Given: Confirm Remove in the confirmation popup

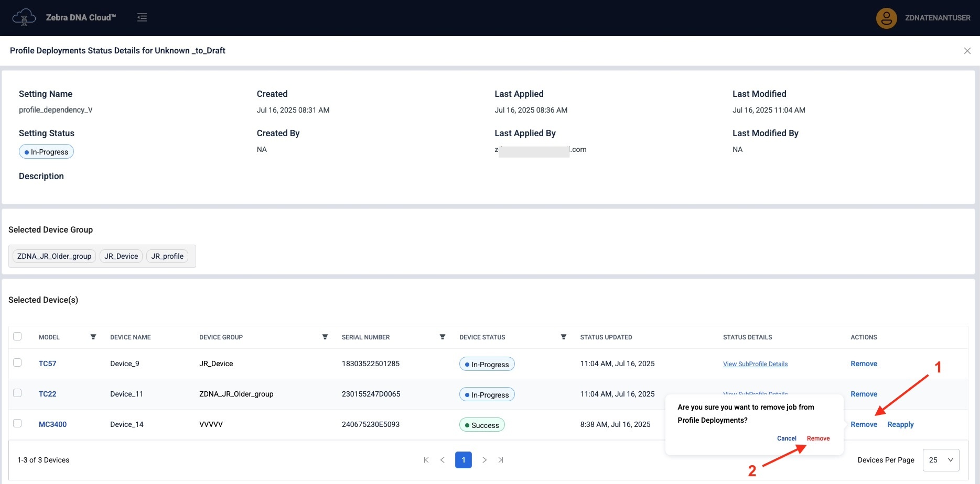Looking at the screenshot, I should point(818,438).
